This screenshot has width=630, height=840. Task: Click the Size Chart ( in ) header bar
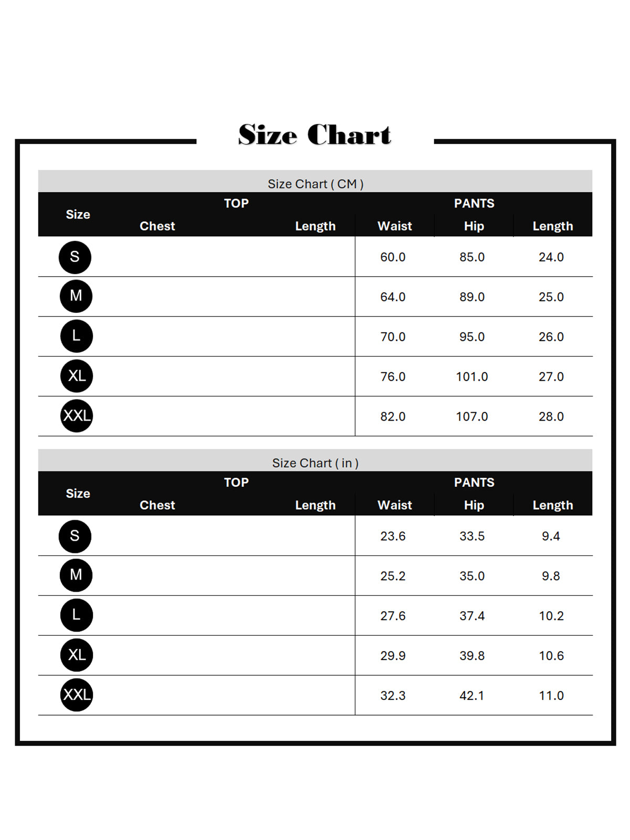[315, 461]
